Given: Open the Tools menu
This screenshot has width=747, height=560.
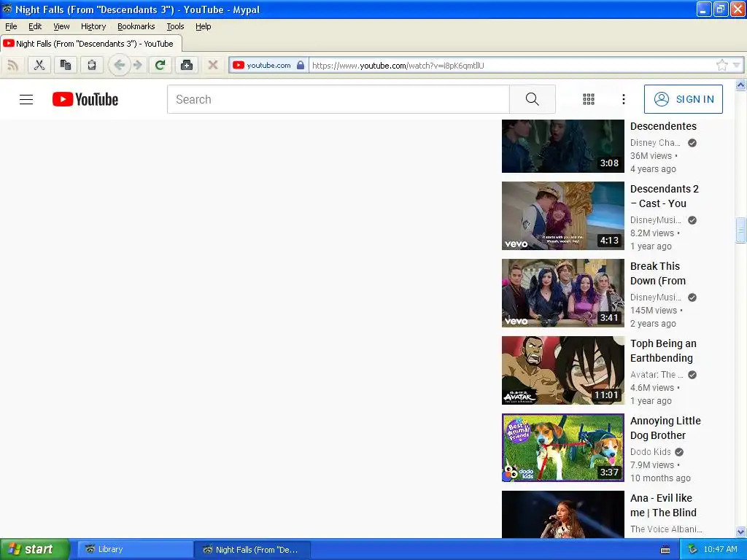Looking at the screenshot, I should coord(175,26).
